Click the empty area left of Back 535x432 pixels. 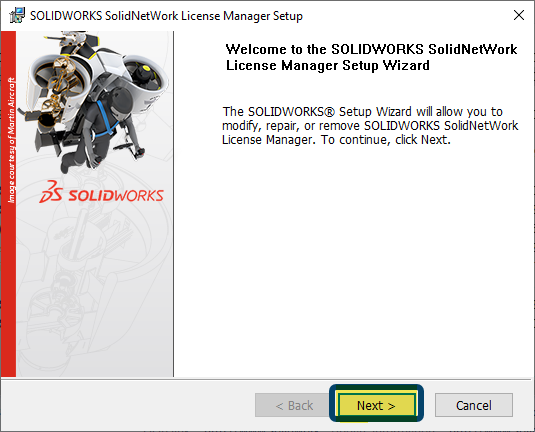pos(128,405)
